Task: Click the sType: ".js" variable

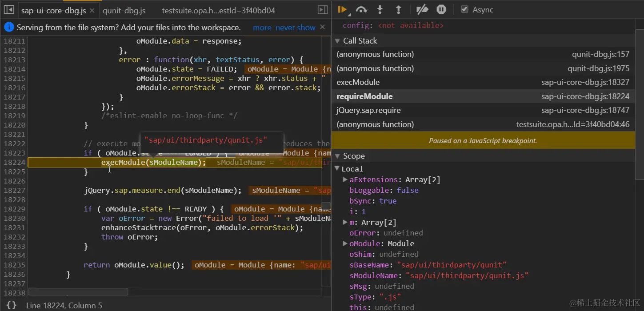Action: (375, 297)
